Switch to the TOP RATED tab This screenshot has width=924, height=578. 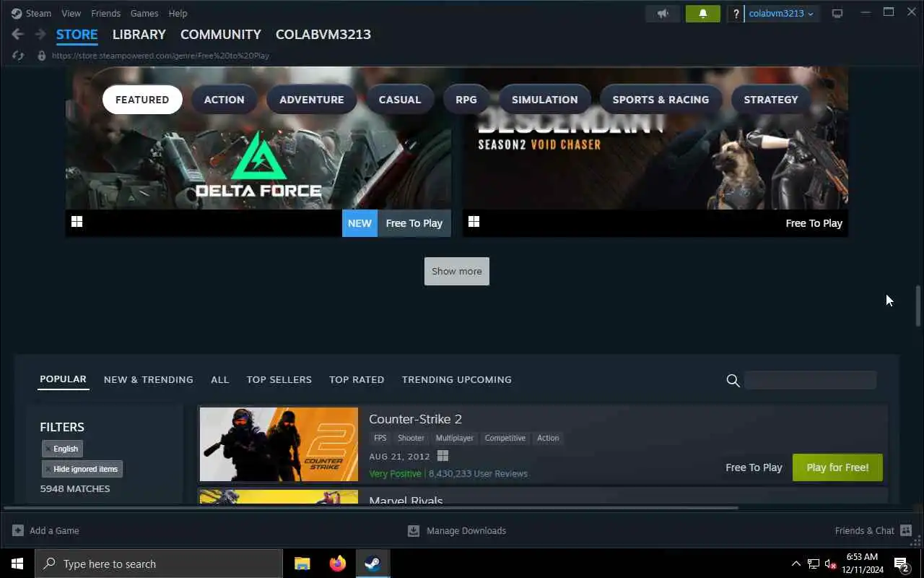[x=357, y=379]
